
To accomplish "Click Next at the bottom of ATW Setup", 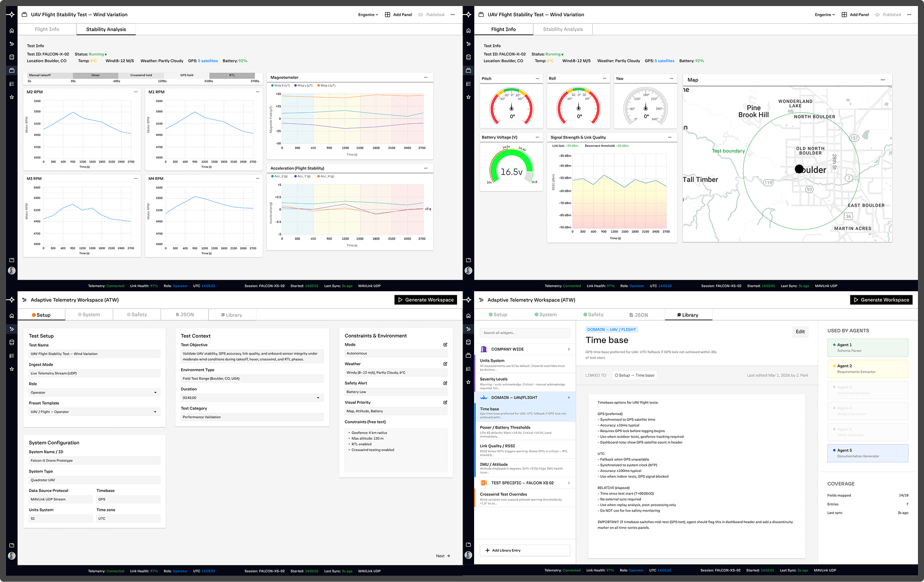I will pyautogui.click(x=443, y=556).
